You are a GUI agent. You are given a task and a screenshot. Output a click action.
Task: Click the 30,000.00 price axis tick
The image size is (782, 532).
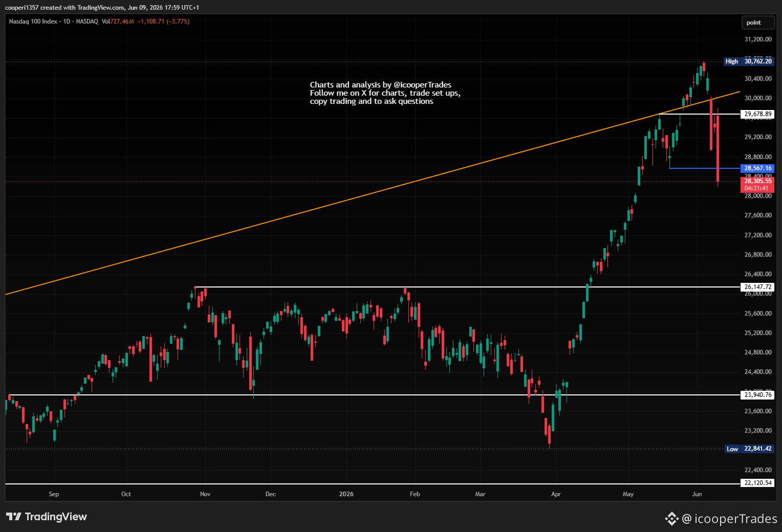coord(758,98)
